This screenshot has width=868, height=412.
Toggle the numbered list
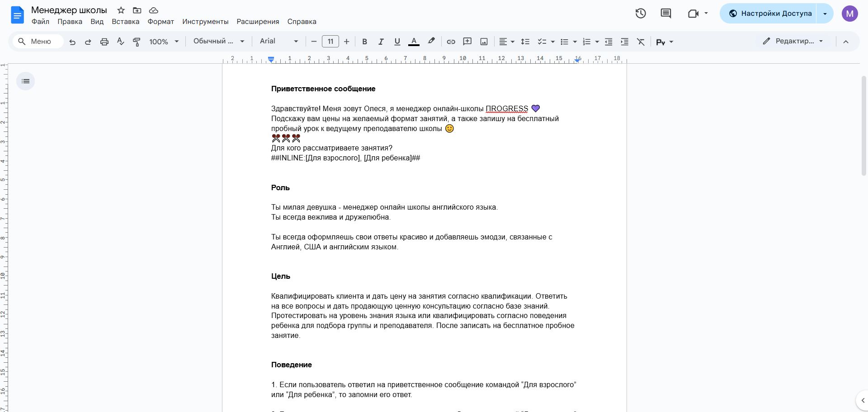586,42
